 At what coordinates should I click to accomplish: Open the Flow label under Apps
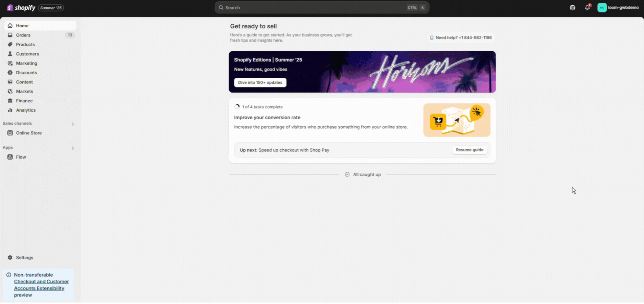click(x=21, y=157)
